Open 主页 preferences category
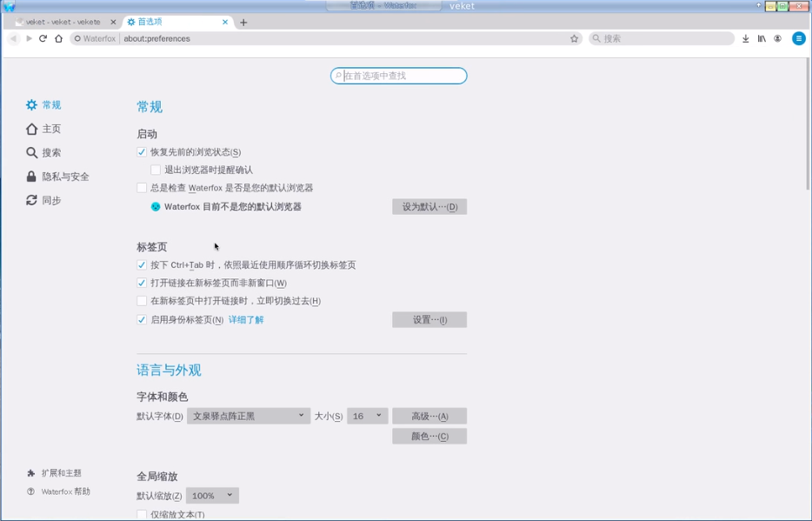This screenshot has width=812, height=521. (x=43, y=129)
